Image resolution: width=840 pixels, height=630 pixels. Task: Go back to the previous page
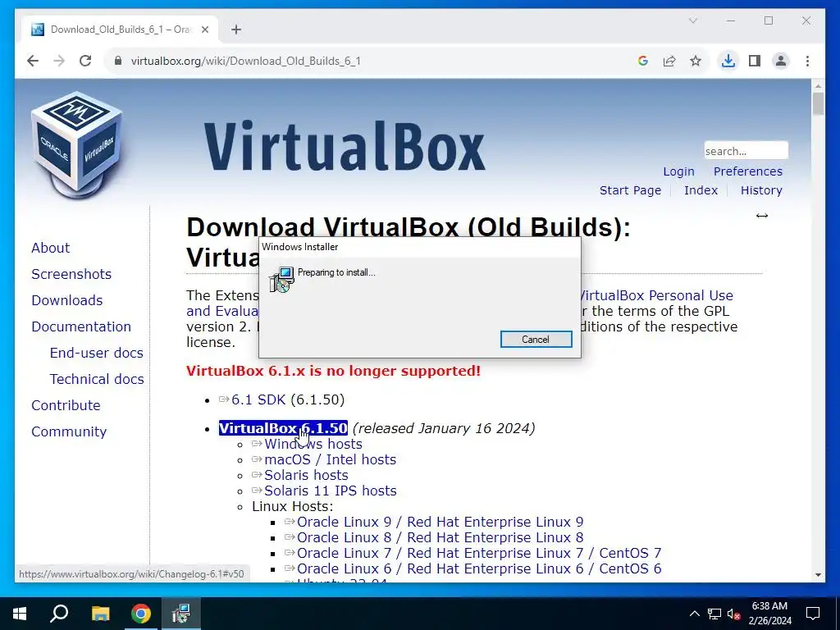[x=33, y=61]
